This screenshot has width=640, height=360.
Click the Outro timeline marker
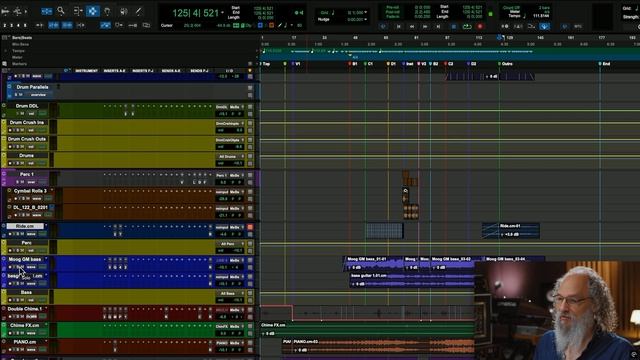click(x=505, y=64)
